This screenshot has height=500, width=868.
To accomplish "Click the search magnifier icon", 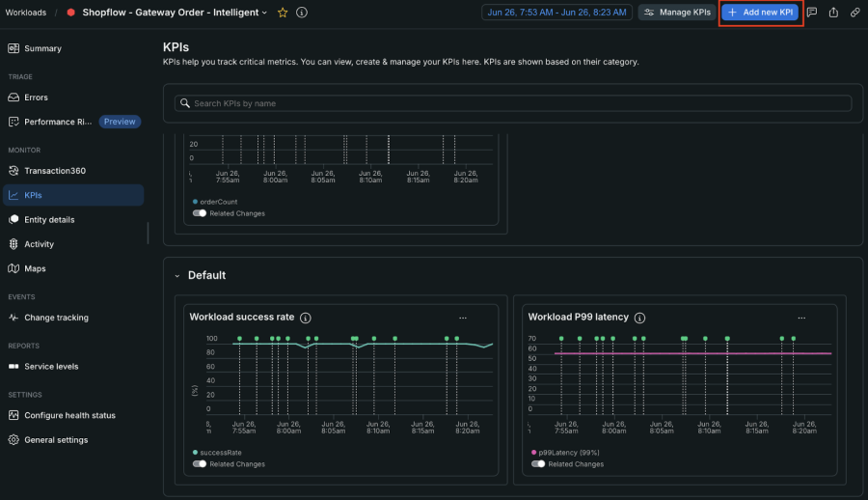I will tap(185, 103).
